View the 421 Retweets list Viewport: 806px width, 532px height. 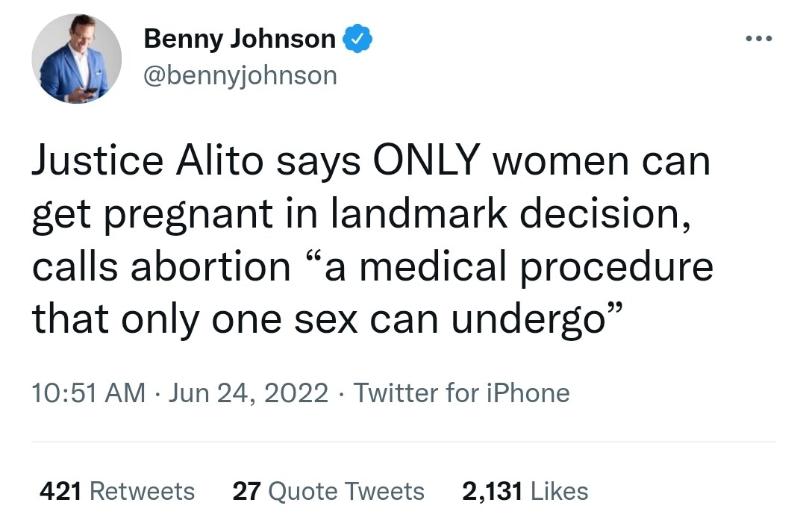tap(116, 491)
